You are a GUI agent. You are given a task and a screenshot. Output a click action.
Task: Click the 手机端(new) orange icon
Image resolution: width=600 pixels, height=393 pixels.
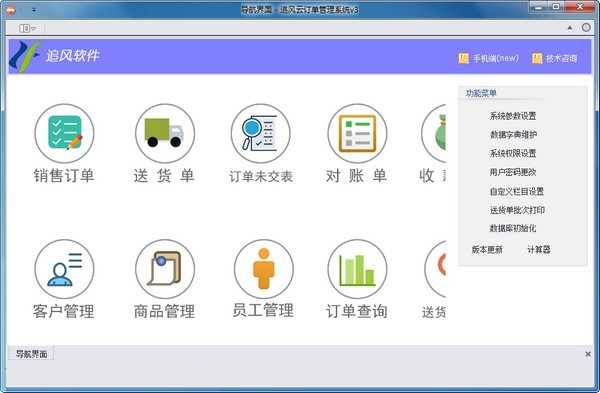point(463,58)
